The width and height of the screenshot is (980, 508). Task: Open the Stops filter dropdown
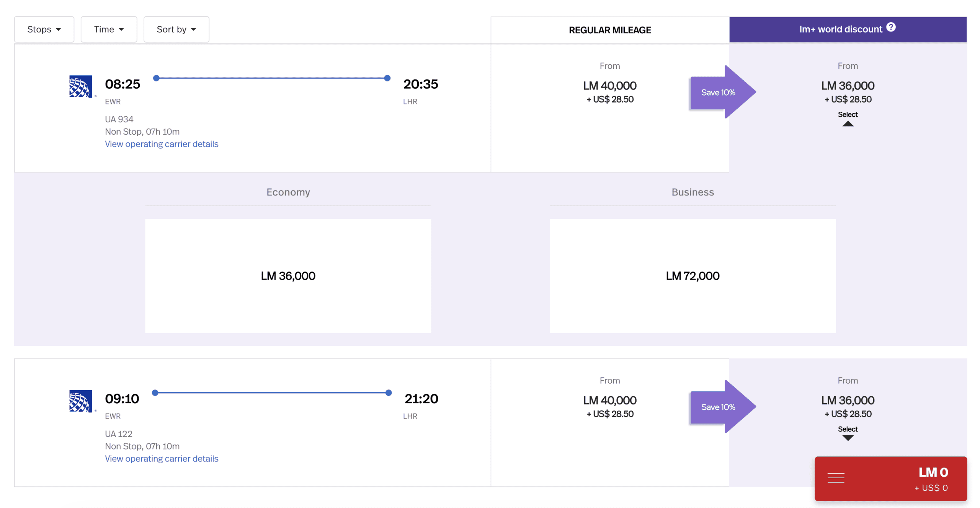click(x=44, y=29)
